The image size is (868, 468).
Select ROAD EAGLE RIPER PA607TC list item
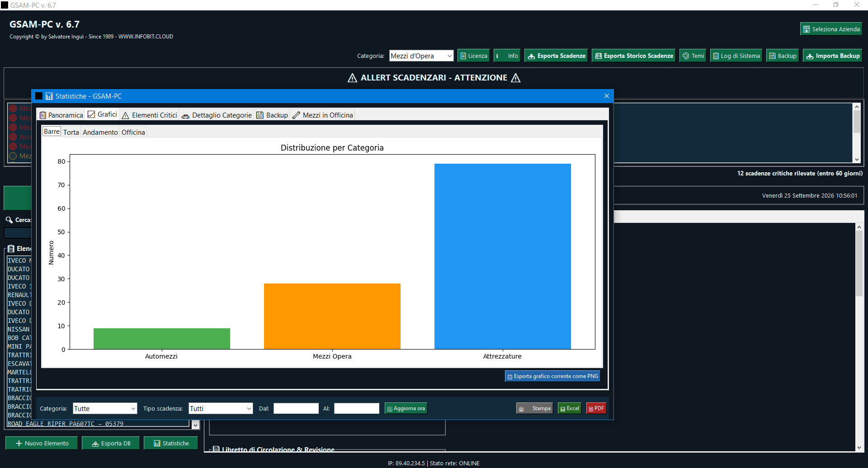pos(97,424)
